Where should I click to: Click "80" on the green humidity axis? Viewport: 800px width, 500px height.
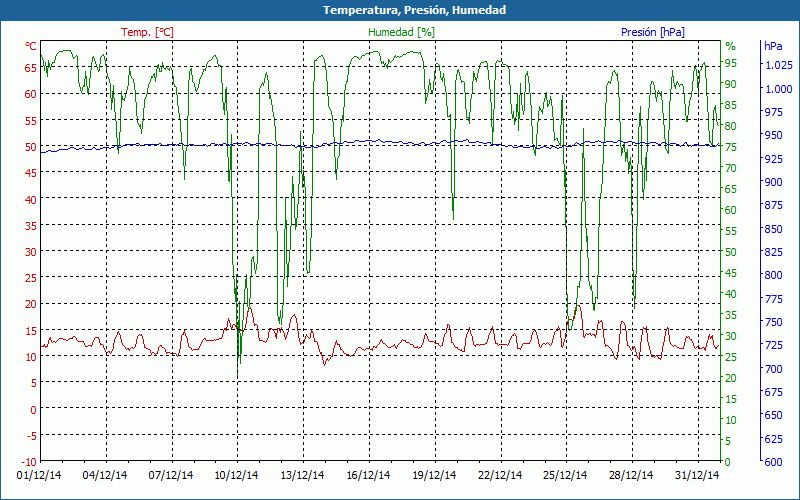[731, 127]
